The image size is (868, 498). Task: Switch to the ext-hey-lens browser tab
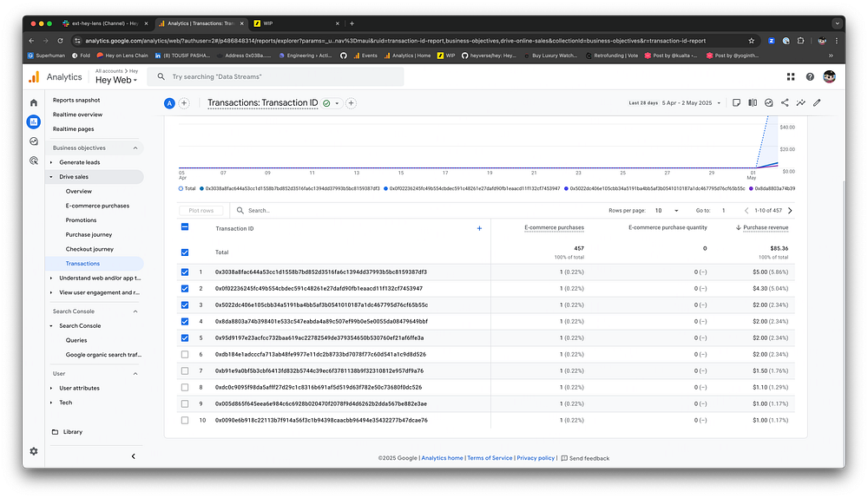pos(105,23)
